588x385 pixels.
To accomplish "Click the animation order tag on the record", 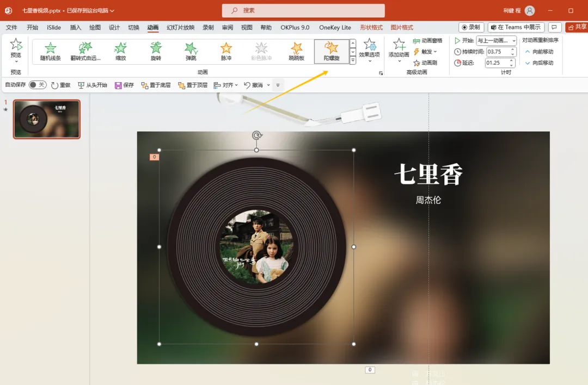I will click(x=154, y=157).
